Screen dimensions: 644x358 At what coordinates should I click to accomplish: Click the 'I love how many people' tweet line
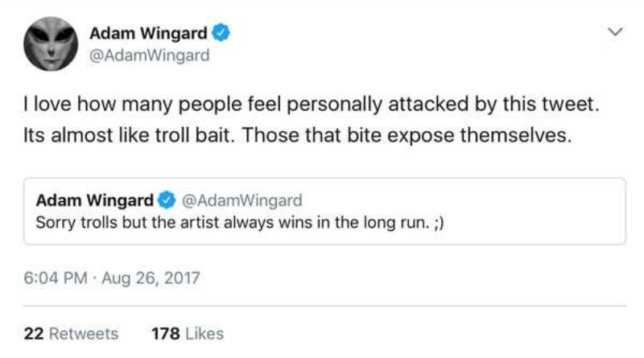pyautogui.click(x=312, y=104)
